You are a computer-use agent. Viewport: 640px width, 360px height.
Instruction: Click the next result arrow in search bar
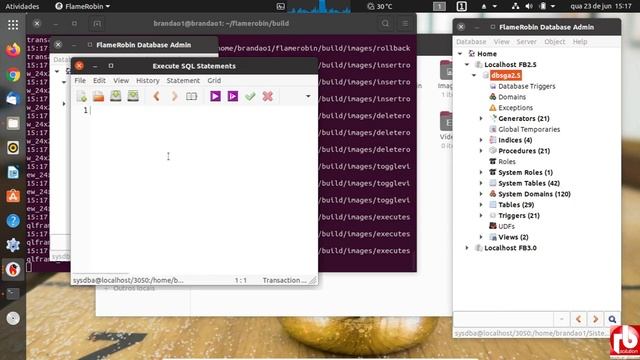[596, 319]
